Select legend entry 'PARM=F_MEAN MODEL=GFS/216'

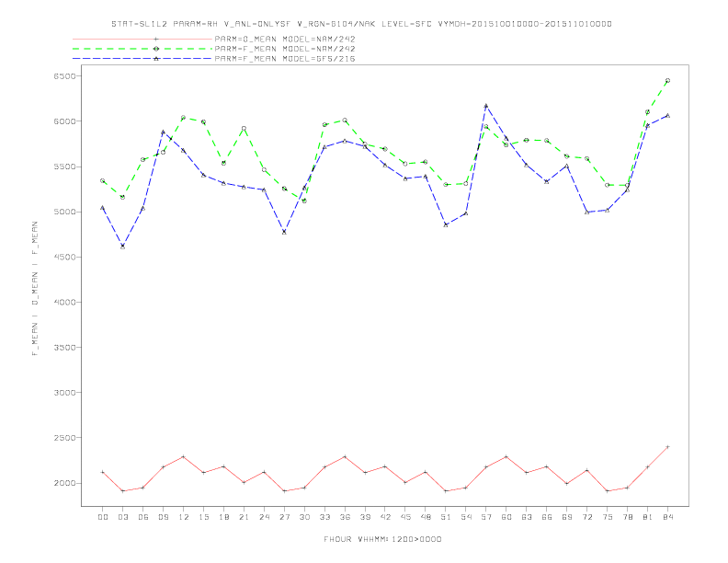point(285,59)
